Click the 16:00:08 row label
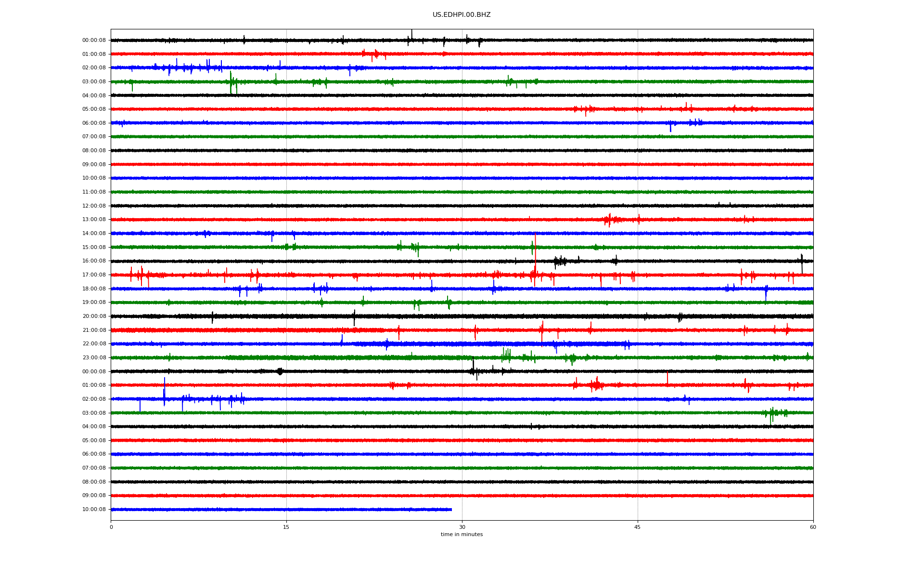The image size is (924, 578). click(94, 261)
